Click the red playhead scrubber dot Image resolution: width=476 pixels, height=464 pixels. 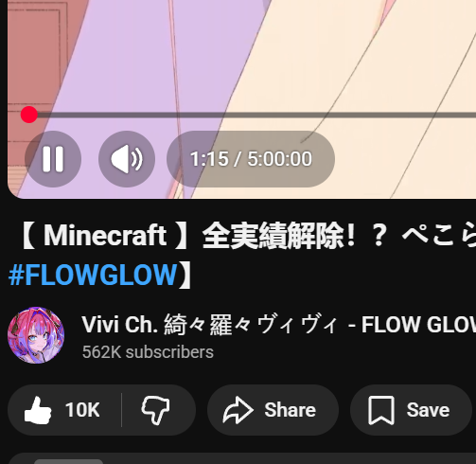click(x=29, y=115)
